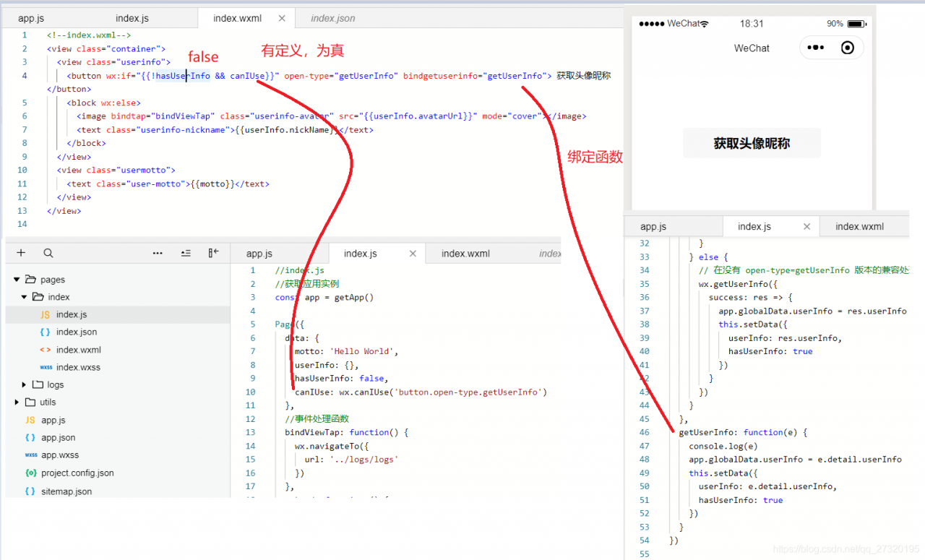Tap the mini program capsule menu dots

click(x=815, y=48)
